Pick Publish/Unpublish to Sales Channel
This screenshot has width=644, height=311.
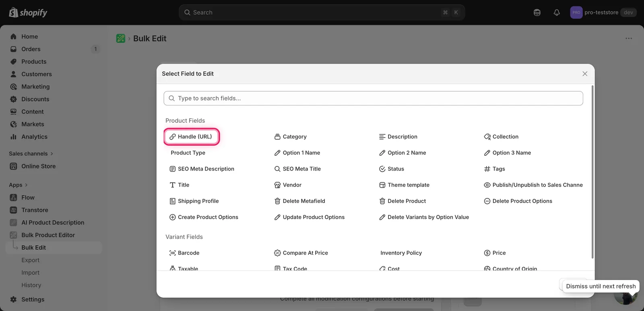(533, 185)
